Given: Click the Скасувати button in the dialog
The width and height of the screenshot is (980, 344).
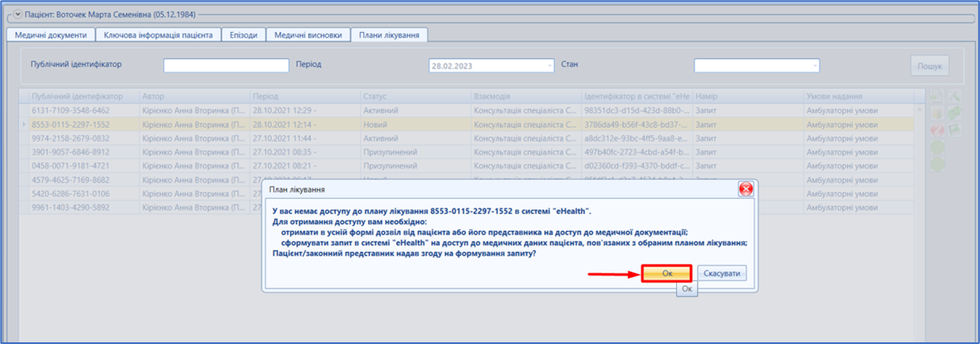Looking at the screenshot, I should pyautogui.click(x=722, y=274).
